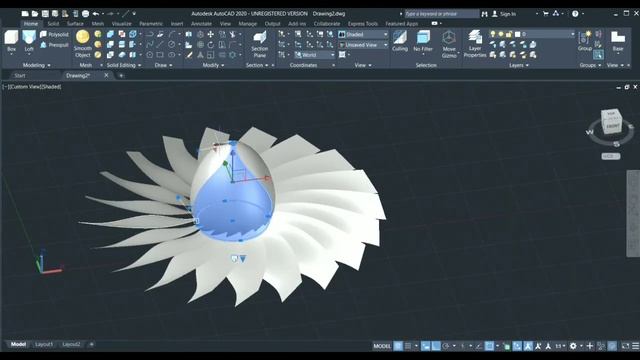Viewport: 640px width, 360px height.
Task: Toggle layer lock icon in layer dropdown
Action: (x=509, y=34)
